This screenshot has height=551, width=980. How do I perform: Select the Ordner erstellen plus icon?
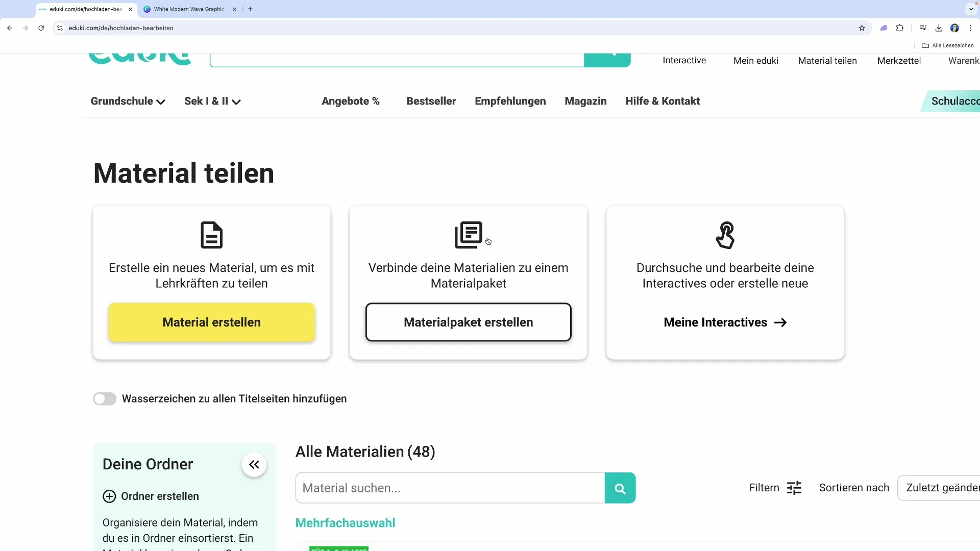pos(109,496)
